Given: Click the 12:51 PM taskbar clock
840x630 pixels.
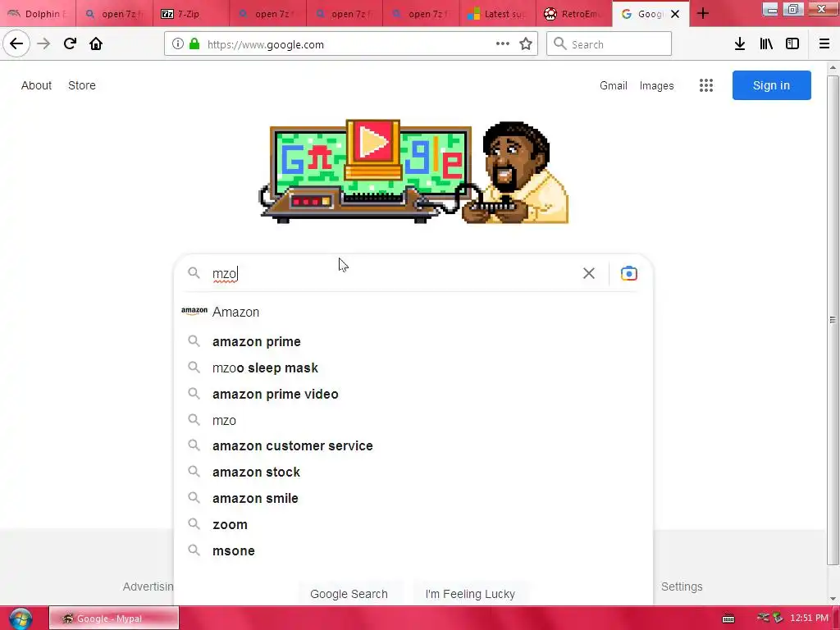Looking at the screenshot, I should click(809, 618).
